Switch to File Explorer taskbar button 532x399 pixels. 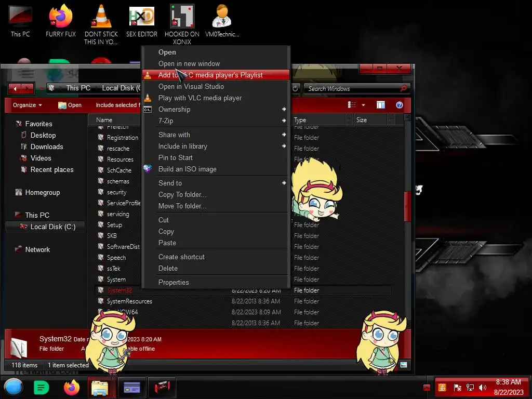[100, 387]
